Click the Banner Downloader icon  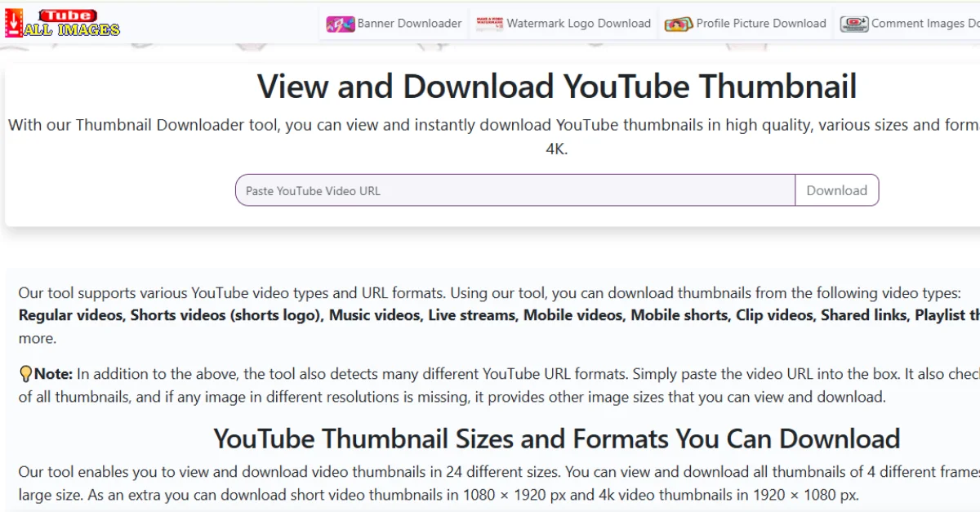click(341, 24)
